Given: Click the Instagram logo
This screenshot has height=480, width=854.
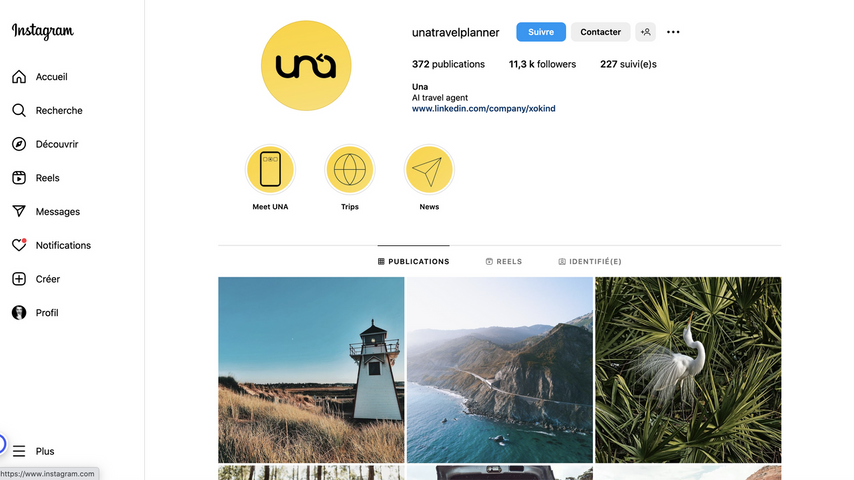Looking at the screenshot, I should click(x=43, y=32).
